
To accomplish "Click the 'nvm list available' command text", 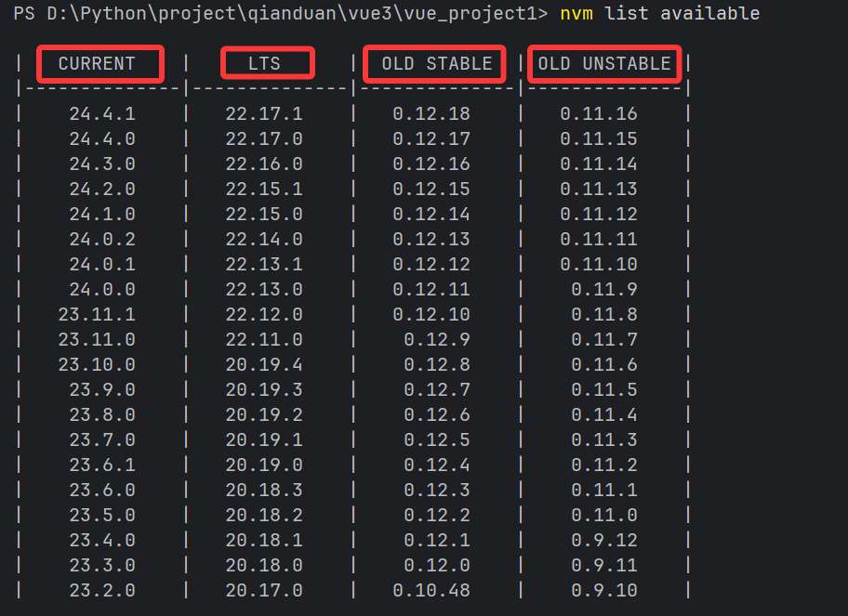I will tap(660, 13).
